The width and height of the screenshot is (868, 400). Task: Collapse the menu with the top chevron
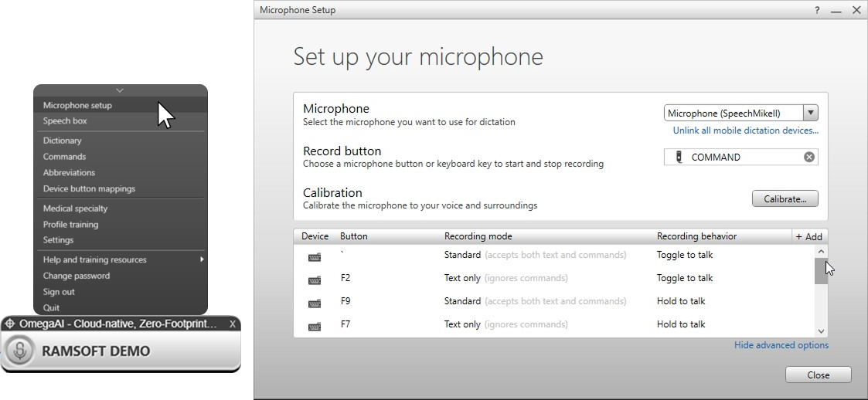[120, 90]
